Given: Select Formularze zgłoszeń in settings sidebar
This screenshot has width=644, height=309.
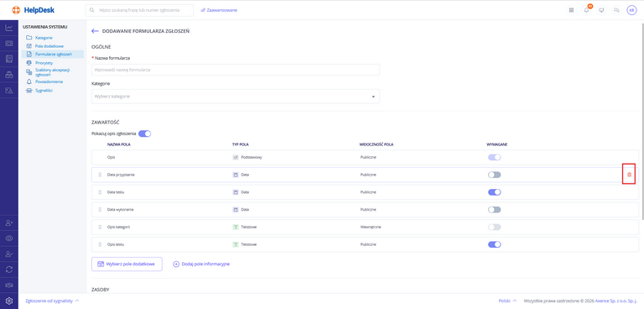Looking at the screenshot, I should click(x=53, y=54).
